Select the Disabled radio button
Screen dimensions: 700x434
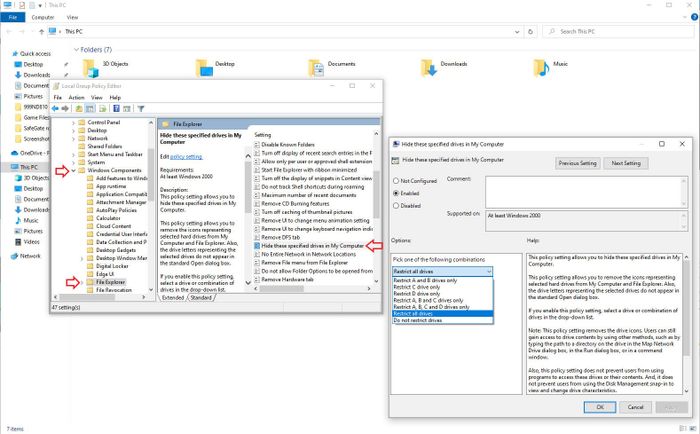tap(396, 206)
